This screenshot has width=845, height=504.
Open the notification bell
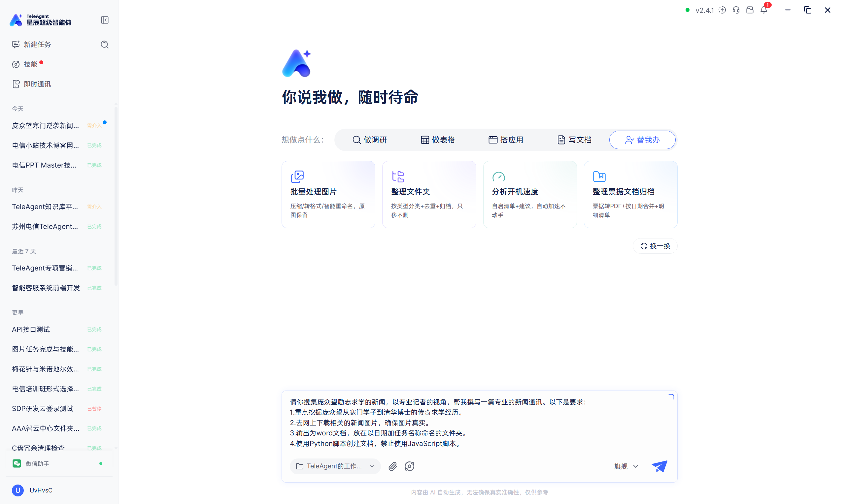(764, 10)
